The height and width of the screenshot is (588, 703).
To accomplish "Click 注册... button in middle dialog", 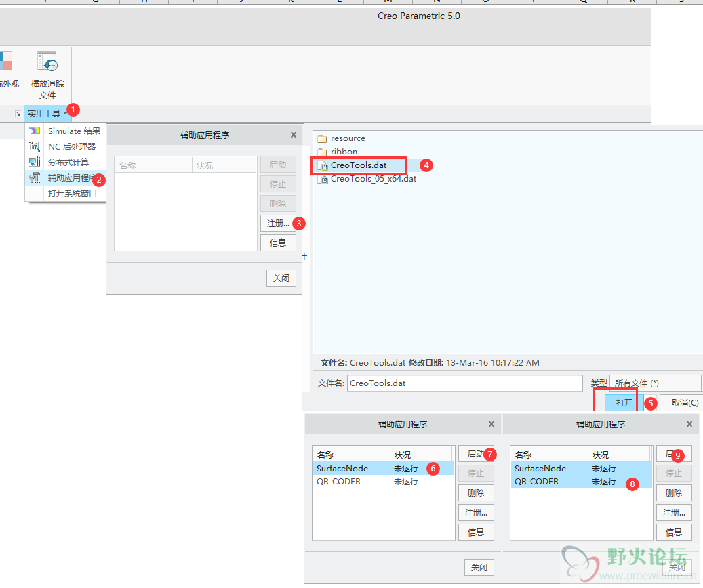I will coord(476,513).
